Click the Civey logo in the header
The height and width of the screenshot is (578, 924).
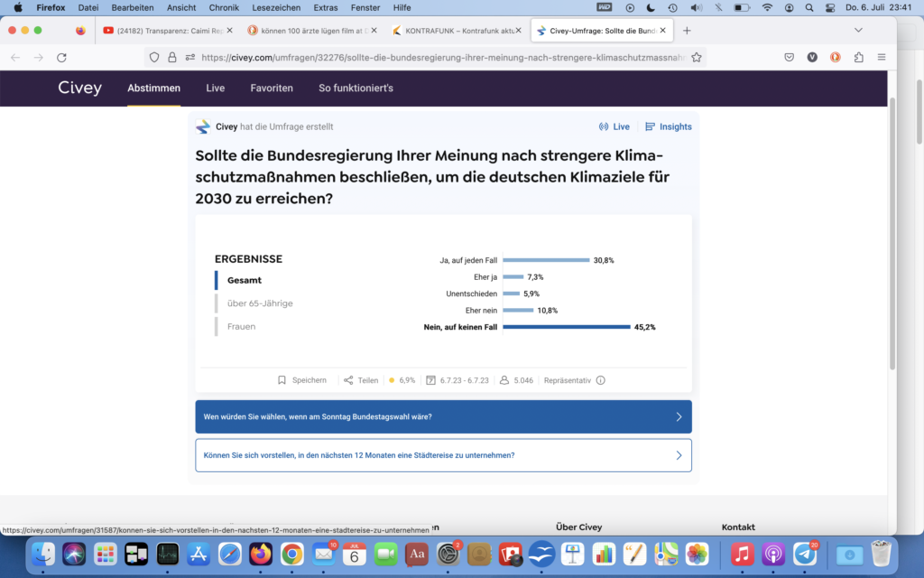[x=80, y=88]
